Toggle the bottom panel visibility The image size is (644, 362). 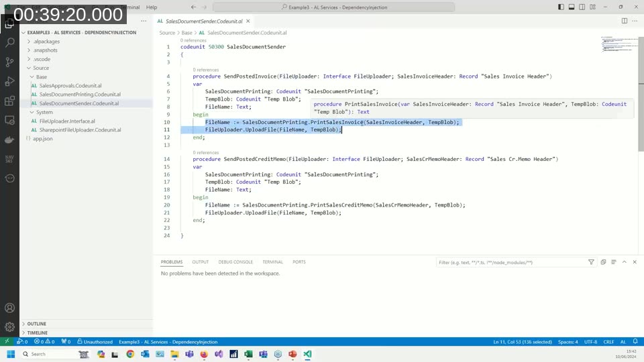tap(572, 7)
